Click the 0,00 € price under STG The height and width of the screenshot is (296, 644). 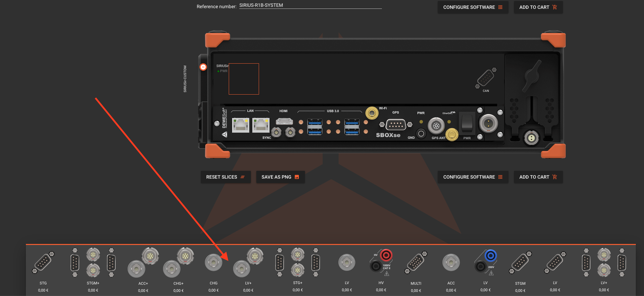point(43,290)
